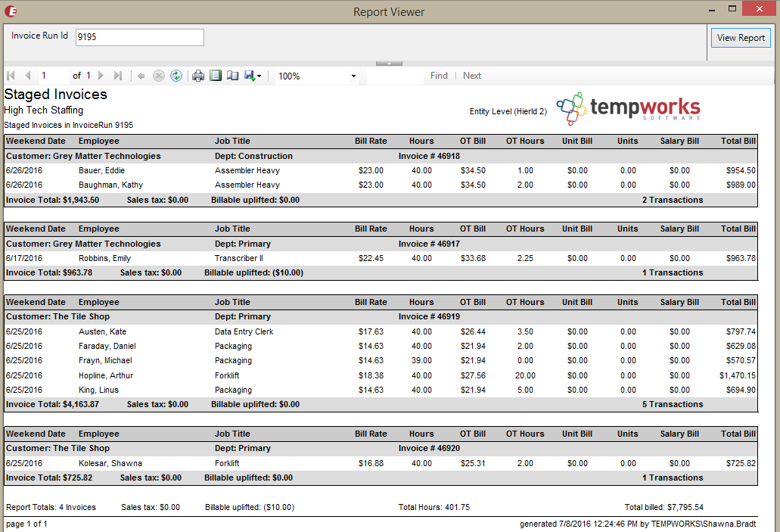Screen dimensions: 780x532
Task: Click Next search result link
Action: pyautogui.click(x=472, y=76)
